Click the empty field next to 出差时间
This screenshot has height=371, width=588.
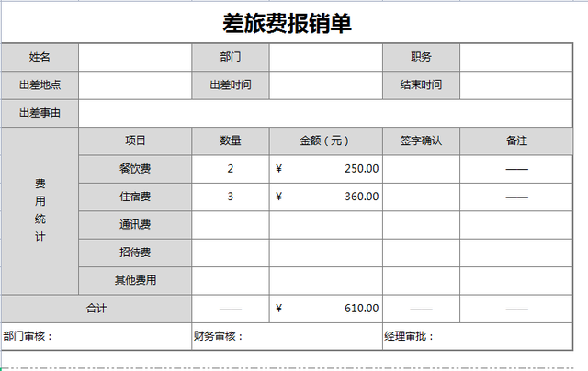click(326, 85)
